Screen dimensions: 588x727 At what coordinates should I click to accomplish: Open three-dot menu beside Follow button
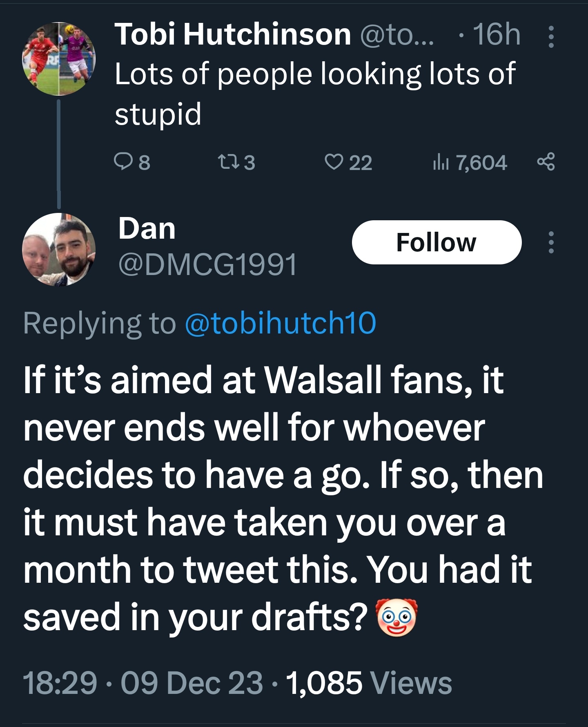coord(551,242)
